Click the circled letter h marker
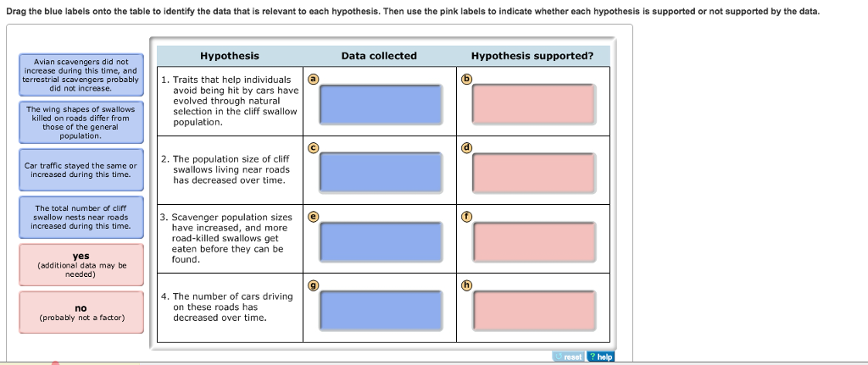 coord(465,285)
